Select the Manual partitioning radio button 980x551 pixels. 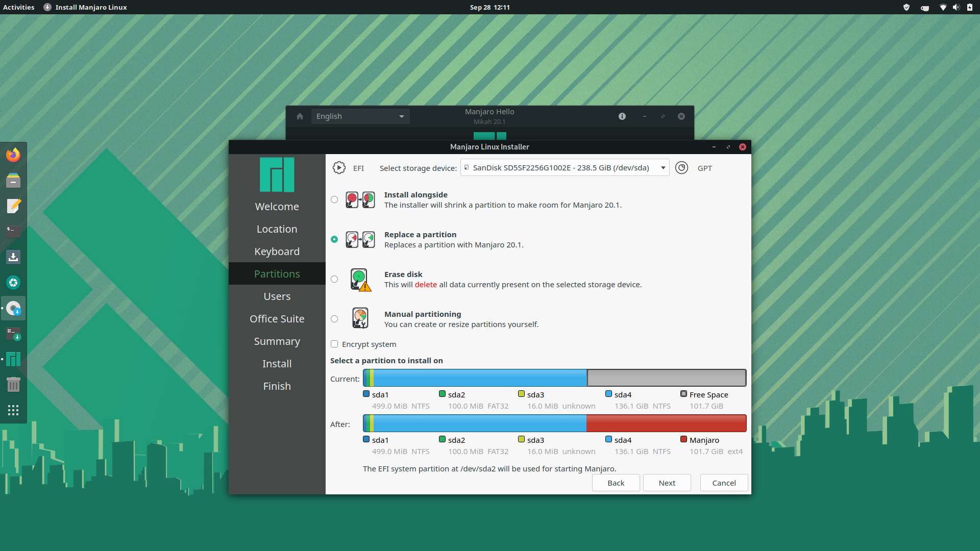tap(334, 319)
